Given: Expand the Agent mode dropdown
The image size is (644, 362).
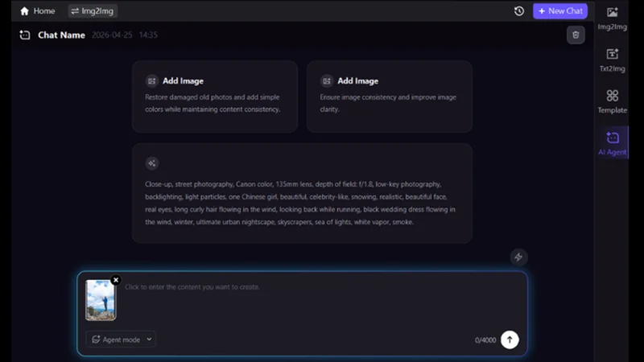Looking at the screenshot, I should [x=121, y=339].
